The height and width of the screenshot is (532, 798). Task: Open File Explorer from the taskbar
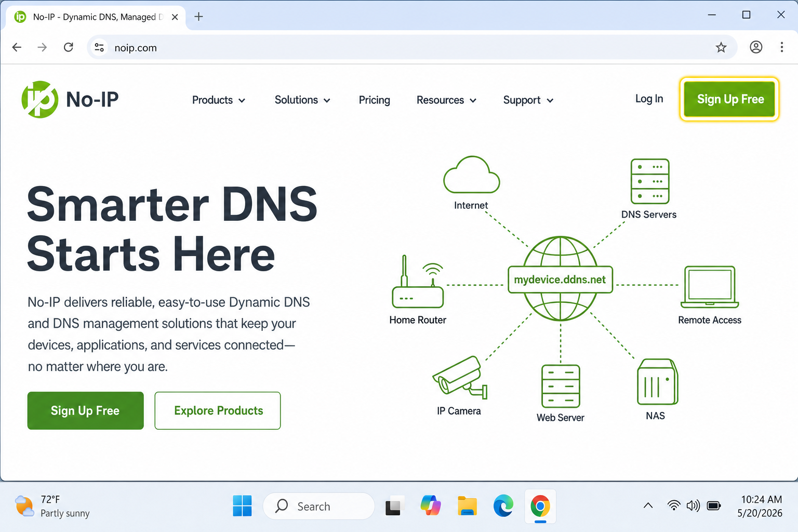click(x=467, y=506)
